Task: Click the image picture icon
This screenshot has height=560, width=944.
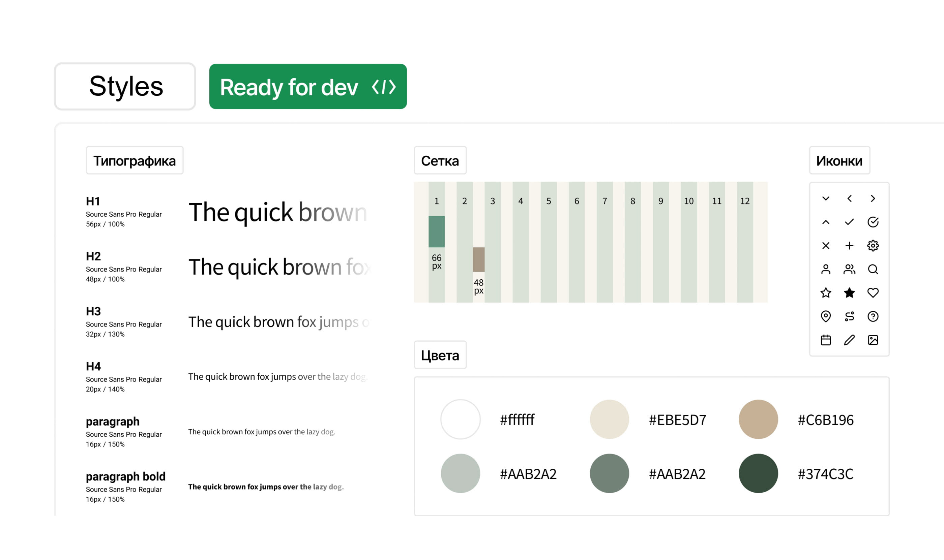Action: [873, 340]
